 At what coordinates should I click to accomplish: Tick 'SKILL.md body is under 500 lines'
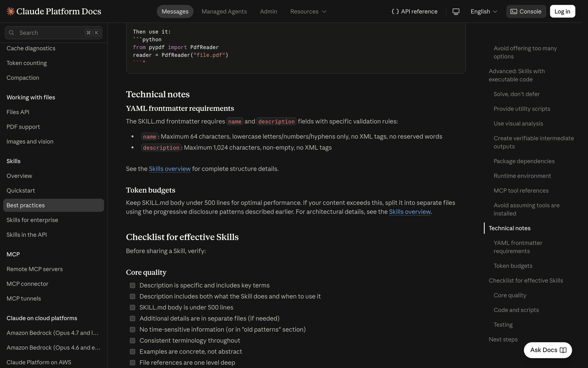coord(132,307)
